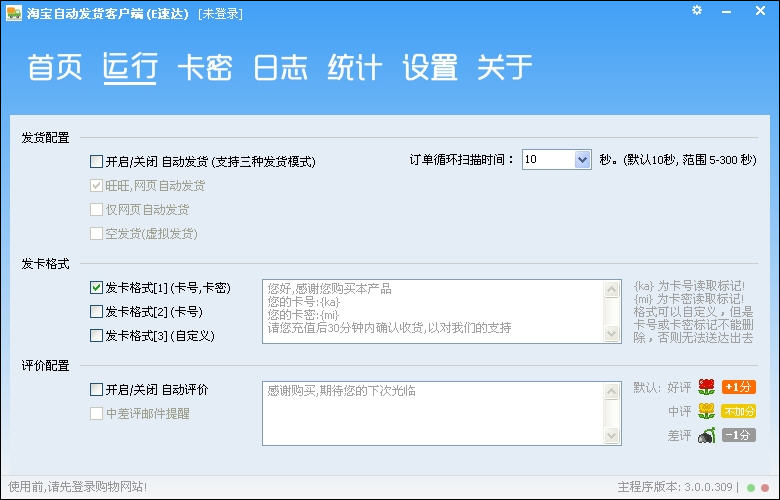Go to the 首页 tab
Image resolution: width=780 pixels, height=500 pixels.
55,67
